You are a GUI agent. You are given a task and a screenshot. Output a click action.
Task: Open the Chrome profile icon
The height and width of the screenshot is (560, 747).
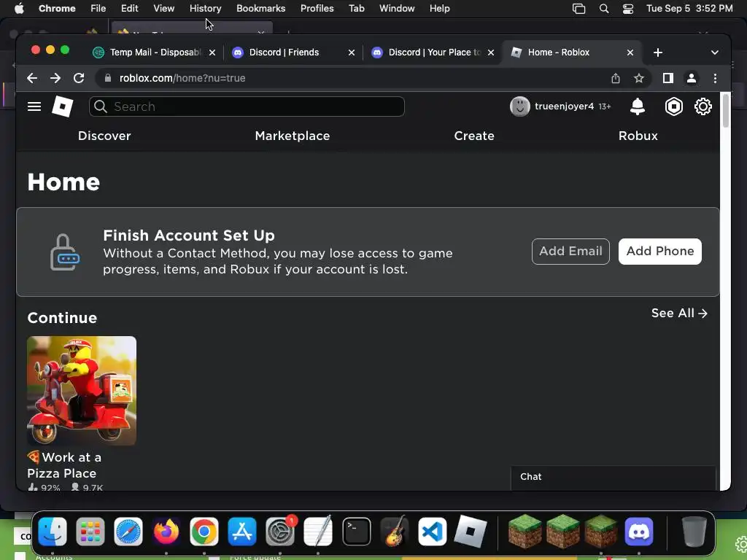692,78
